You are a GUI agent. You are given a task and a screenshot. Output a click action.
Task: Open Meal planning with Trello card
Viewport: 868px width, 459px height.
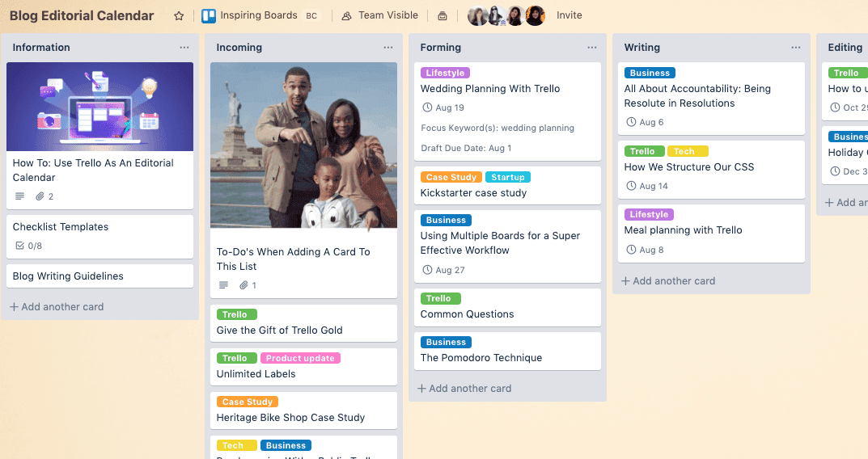(x=711, y=234)
